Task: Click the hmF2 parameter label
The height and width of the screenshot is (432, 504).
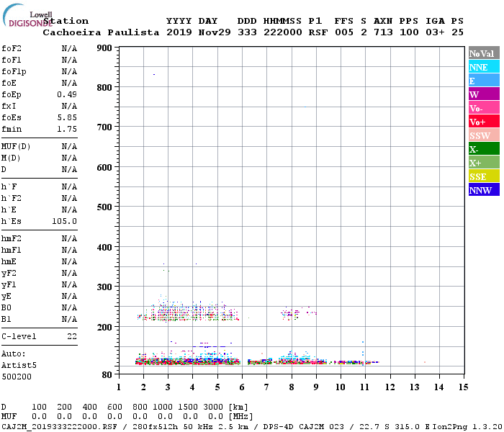Action: [12, 239]
